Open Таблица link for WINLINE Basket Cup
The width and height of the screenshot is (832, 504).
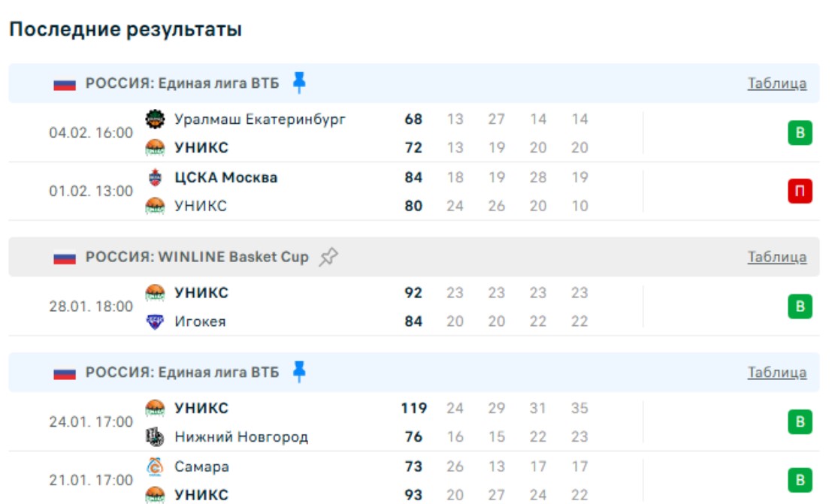click(x=776, y=257)
